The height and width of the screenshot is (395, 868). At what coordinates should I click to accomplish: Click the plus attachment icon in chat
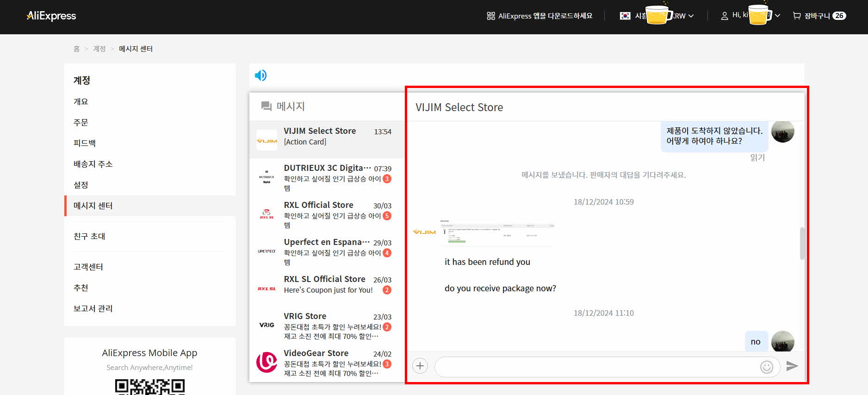click(420, 366)
